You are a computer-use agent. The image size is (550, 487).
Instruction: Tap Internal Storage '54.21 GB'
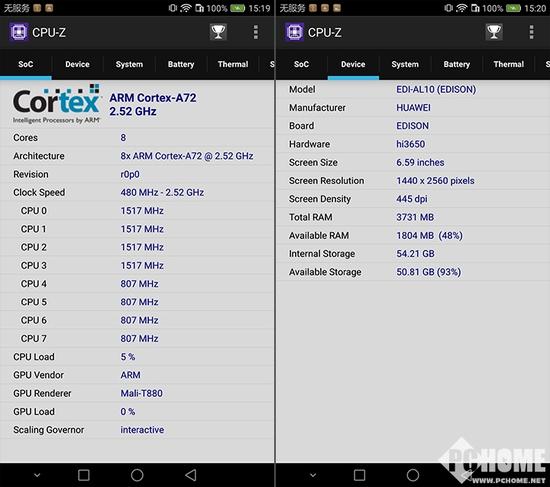415,254
